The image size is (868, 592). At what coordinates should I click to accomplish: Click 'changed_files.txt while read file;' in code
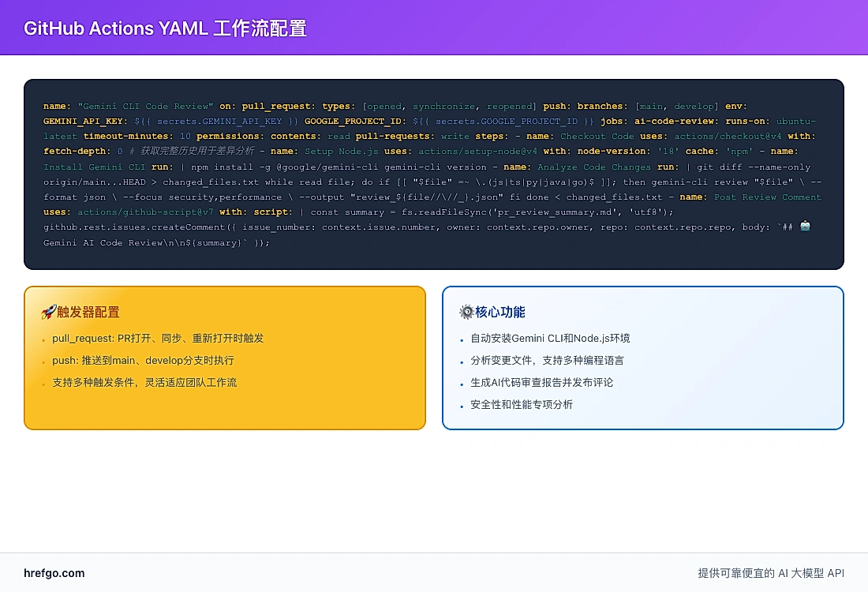click(x=259, y=182)
